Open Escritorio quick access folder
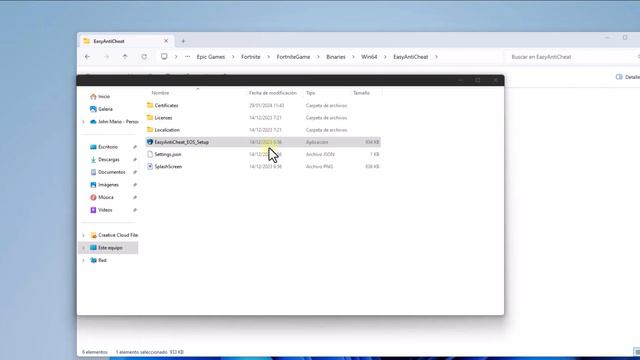The height and width of the screenshot is (360, 640). tap(104, 147)
